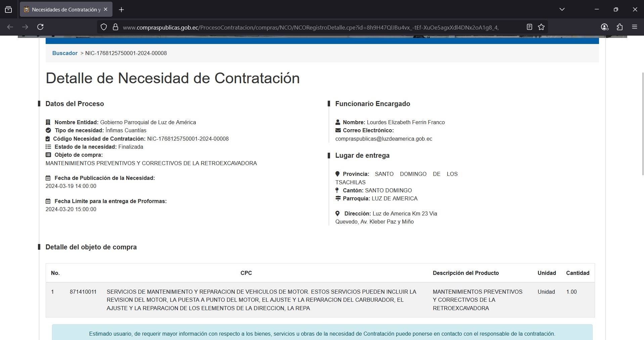
Task: Click the Tipo de necesidad check icon
Action: 48,130
